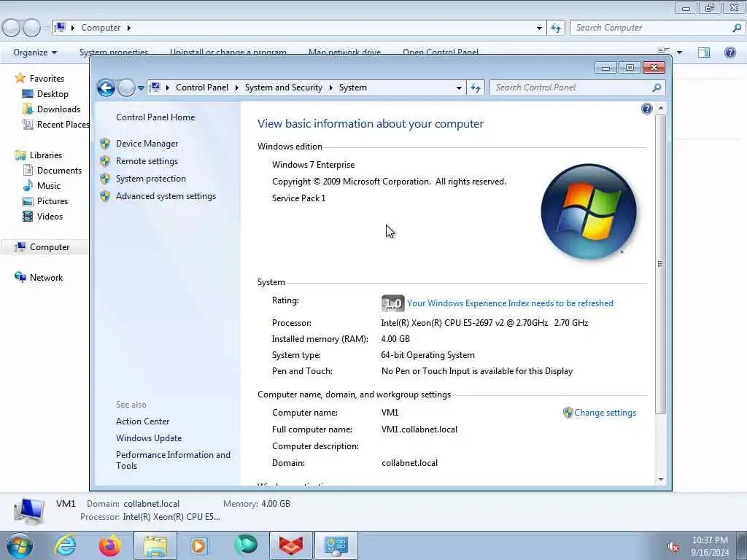The width and height of the screenshot is (747, 560).
Task: Click the blue Back arrow in System window
Action: click(x=106, y=87)
